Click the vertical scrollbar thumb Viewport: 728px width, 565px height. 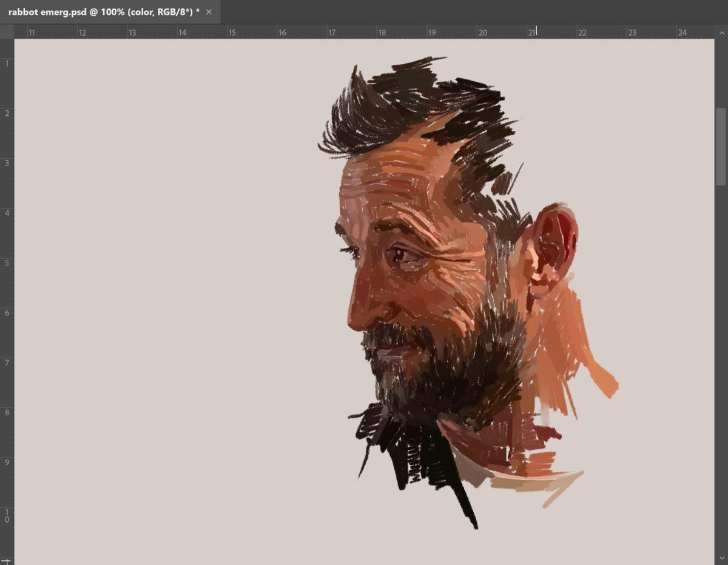pos(721,146)
